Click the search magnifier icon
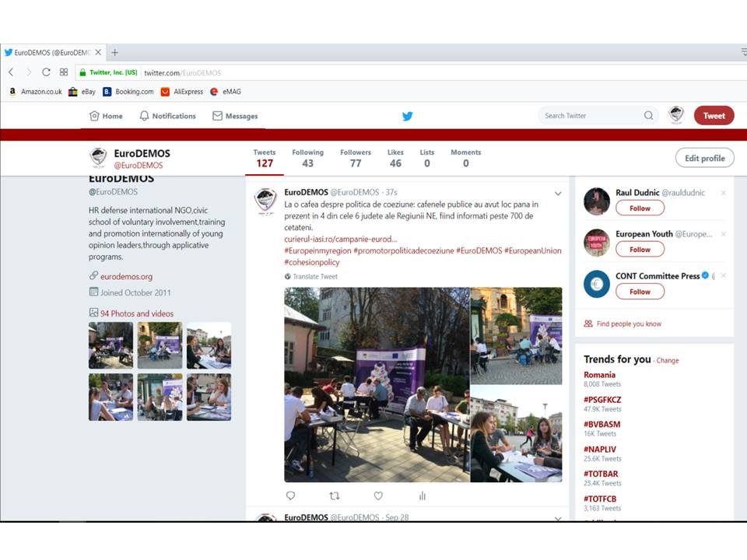The image size is (747, 560). click(x=648, y=115)
